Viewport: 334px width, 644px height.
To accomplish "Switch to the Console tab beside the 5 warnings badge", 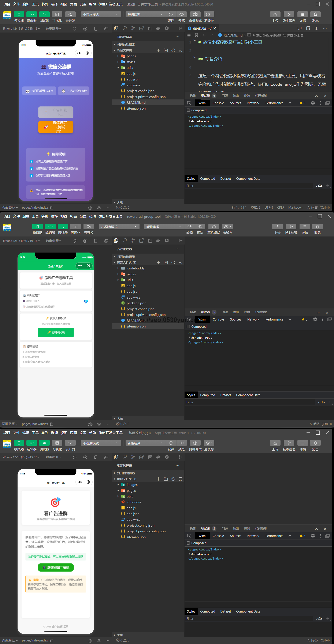I will coord(218,319).
